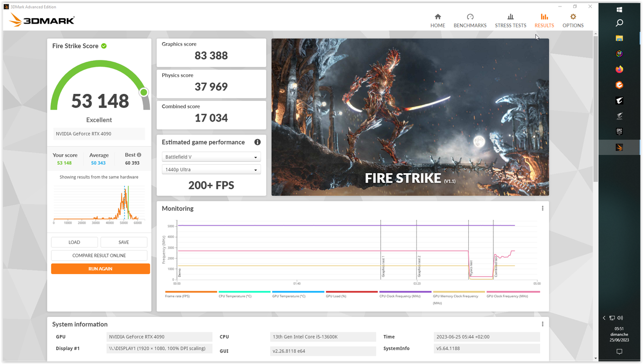Toggle GPU Load (%) legend series

[352, 294]
